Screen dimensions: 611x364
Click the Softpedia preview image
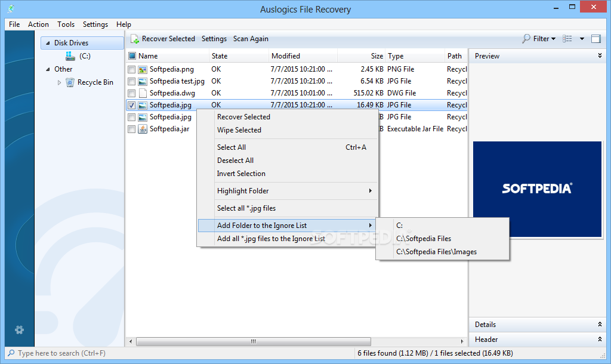537,189
